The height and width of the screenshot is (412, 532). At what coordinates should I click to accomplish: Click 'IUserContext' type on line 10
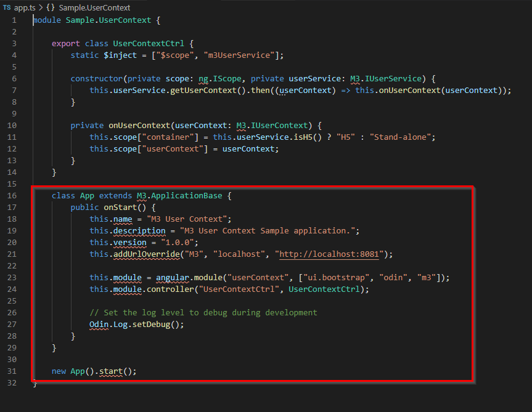click(x=279, y=126)
